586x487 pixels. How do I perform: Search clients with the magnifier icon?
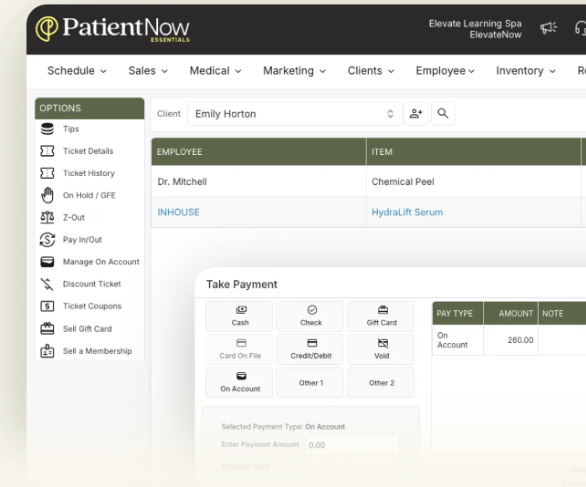(443, 113)
